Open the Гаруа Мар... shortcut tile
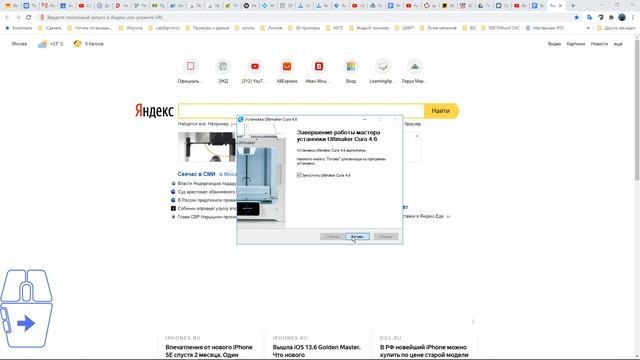 (x=415, y=71)
